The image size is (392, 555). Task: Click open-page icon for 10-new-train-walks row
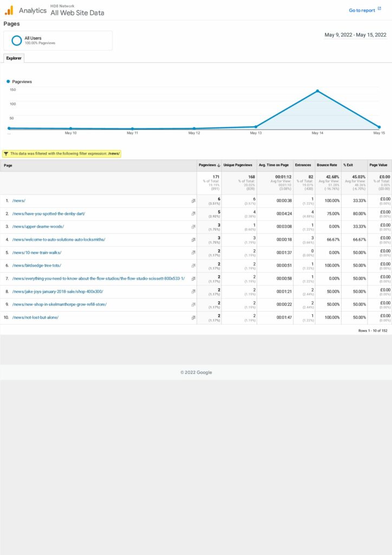193,253
